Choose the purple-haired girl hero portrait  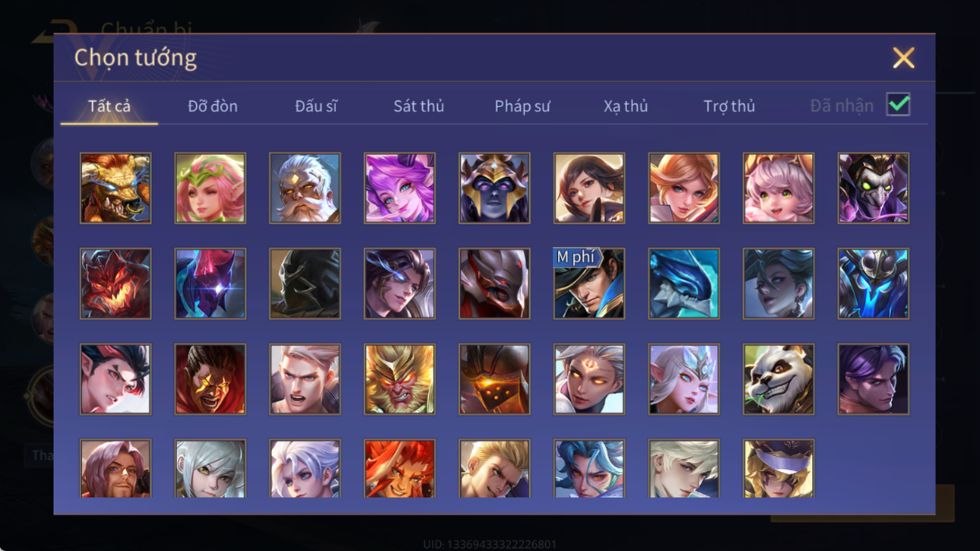(399, 188)
